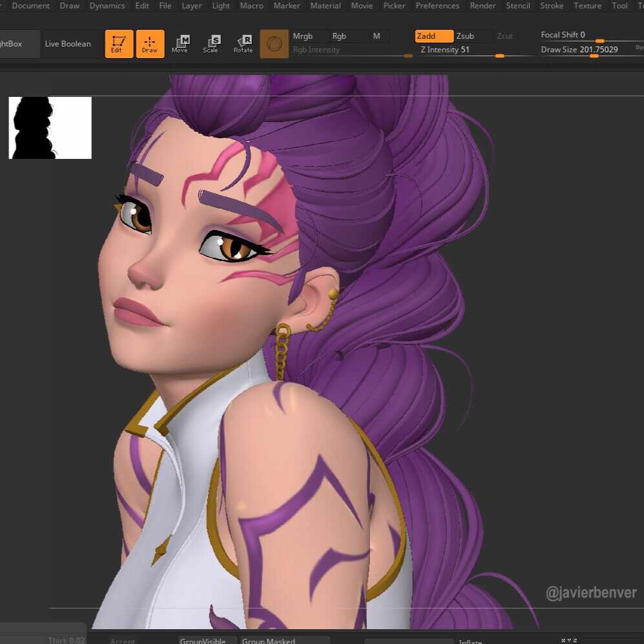644x644 pixels.
Task: Enable Rgb color mode
Action: (x=339, y=36)
